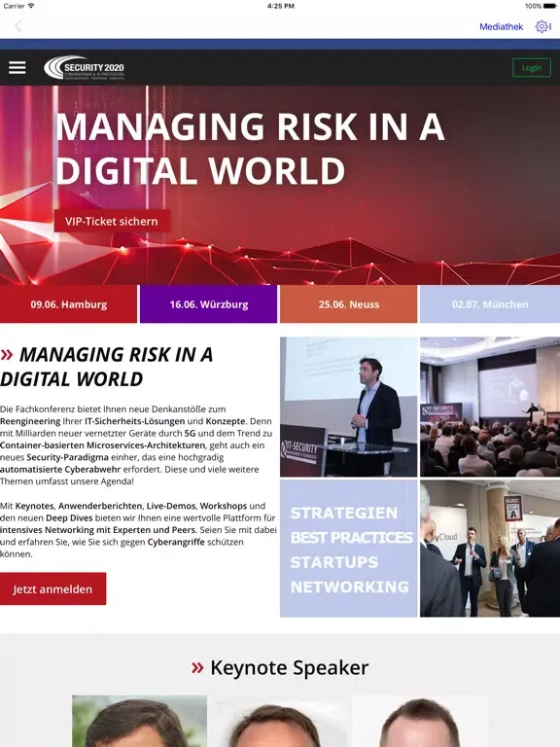560x747 pixels.
Task: Open the middle keynote speaker portrait
Action: tap(280, 721)
